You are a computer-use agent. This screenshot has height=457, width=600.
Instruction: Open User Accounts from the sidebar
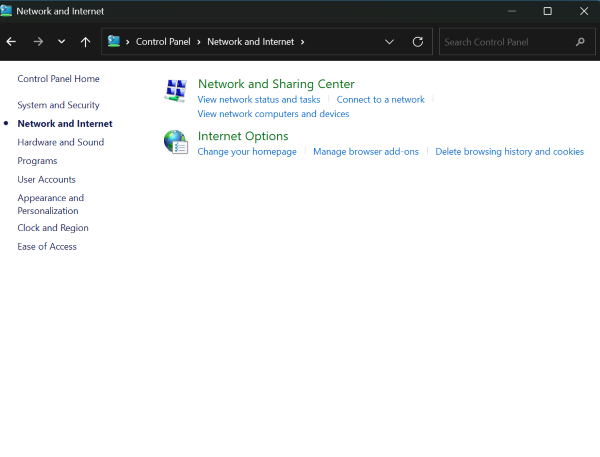pos(46,179)
